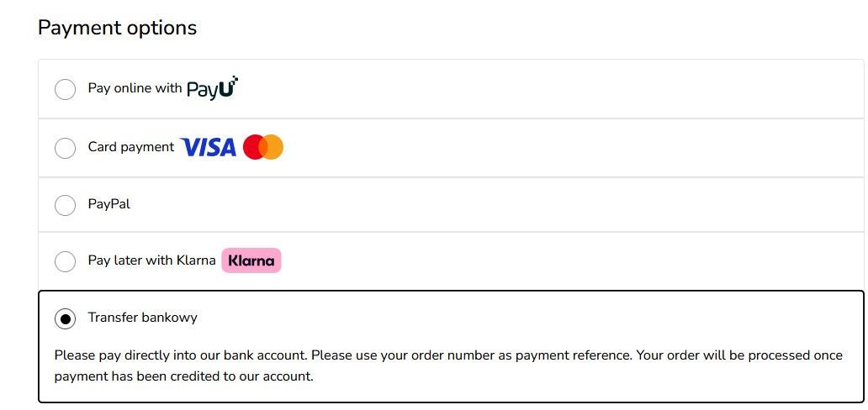Click the PayU logo
The height and width of the screenshot is (410, 868).
click(x=213, y=88)
